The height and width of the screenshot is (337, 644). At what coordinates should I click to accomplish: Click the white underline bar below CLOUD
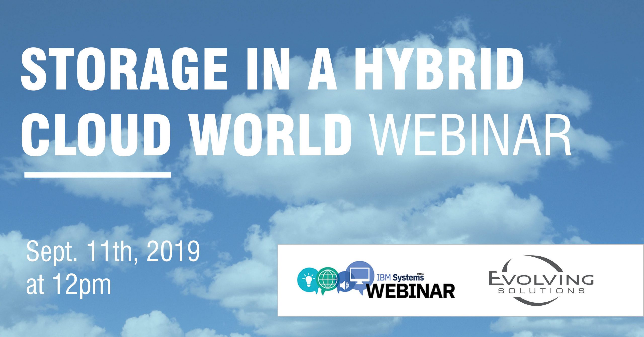pyautogui.click(x=98, y=175)
